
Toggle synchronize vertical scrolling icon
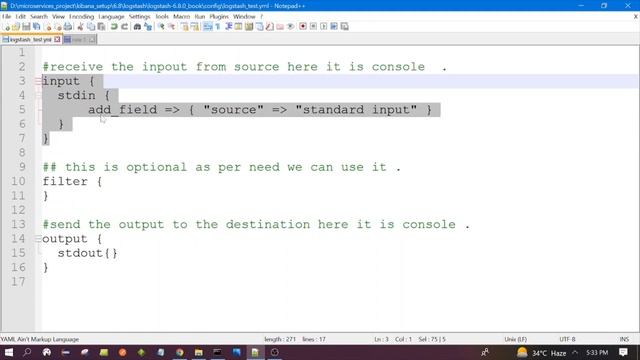(x=184, y=27)
